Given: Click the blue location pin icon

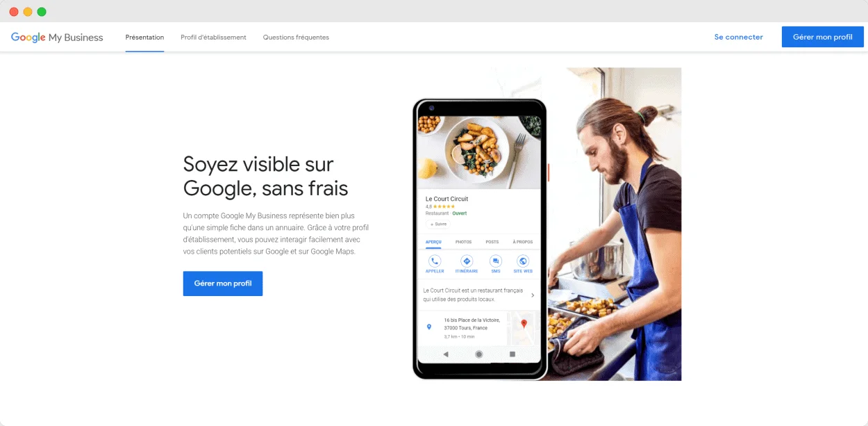Looking at the screenshot, I should [x=428, y=327].
